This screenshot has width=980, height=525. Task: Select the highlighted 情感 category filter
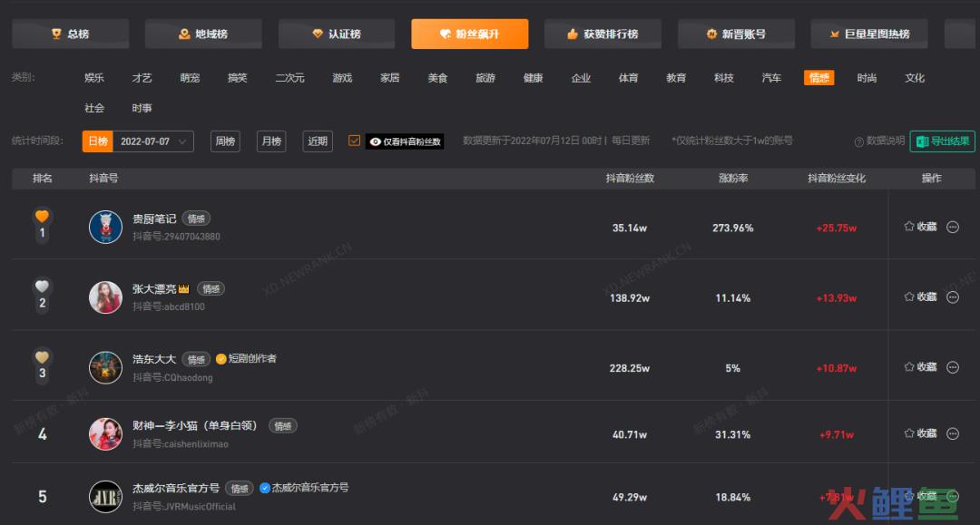pos(818,78)
